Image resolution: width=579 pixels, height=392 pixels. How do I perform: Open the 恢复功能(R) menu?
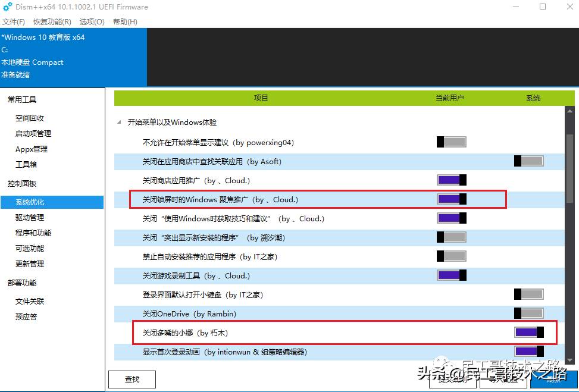tap(52, 22)
